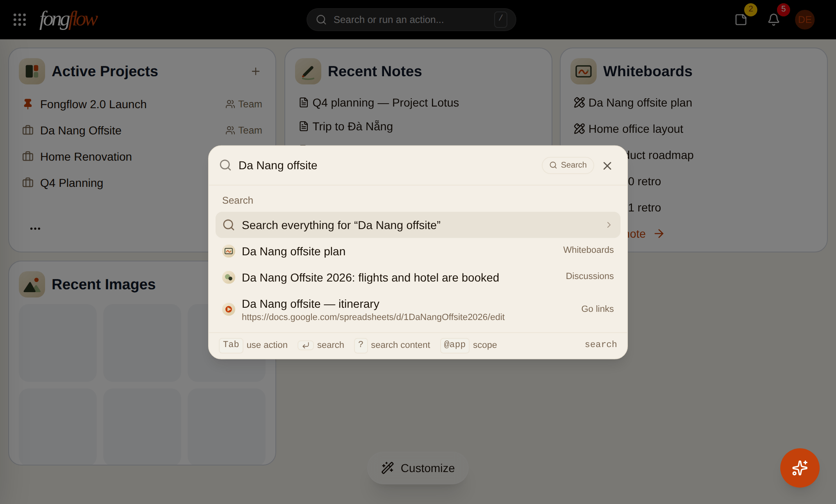Click Team label on Fongflow 2.0 Launch
This screenshot has width=836, height=504.
click(x=244, y=104)
